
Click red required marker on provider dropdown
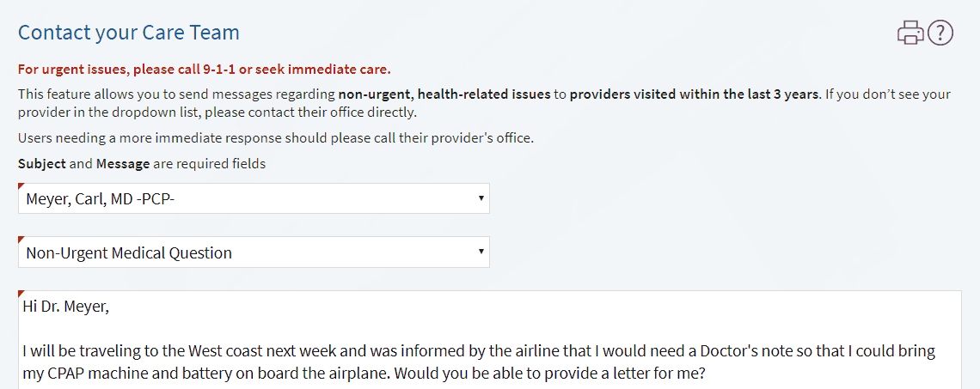point(21,186)
